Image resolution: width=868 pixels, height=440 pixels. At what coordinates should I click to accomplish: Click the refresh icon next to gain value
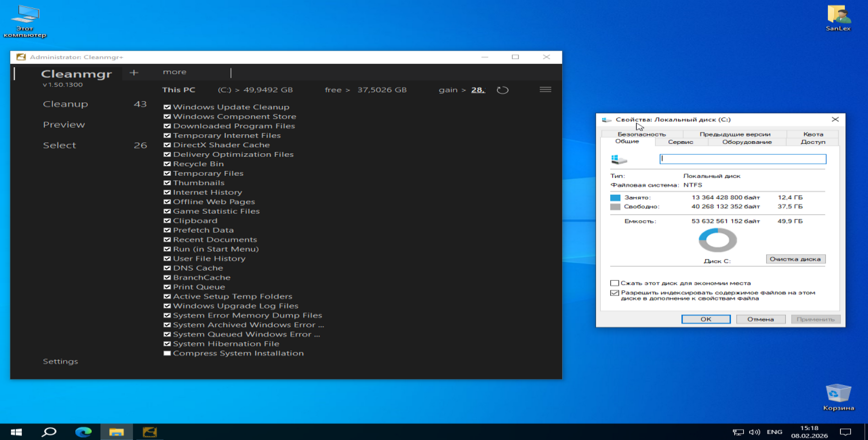[x=502, y=90]
